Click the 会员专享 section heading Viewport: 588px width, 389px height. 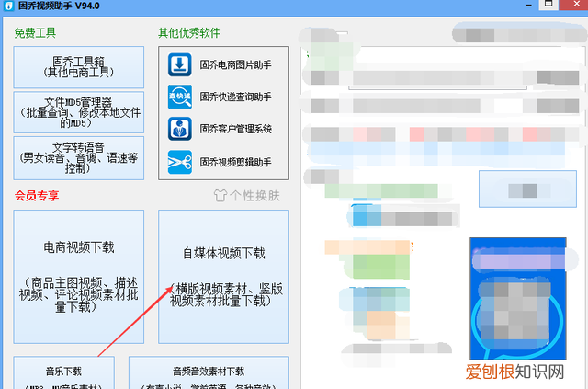click(36, 196)
